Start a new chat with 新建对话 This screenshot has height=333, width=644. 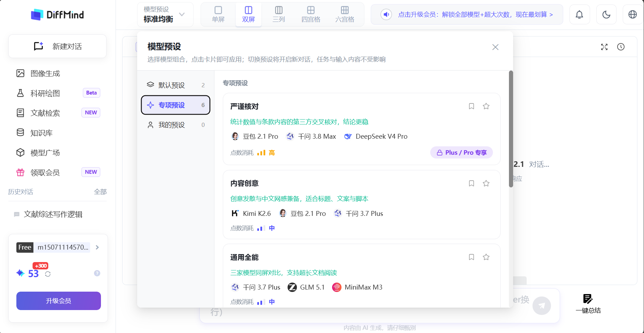pyautogui.click(x=57, y=46)
